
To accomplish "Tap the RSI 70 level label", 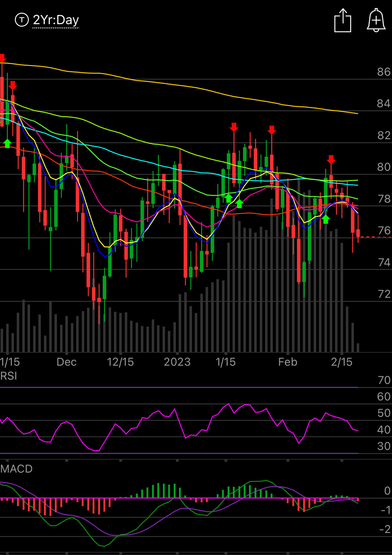I will pyautogui.click(x=384, y=380).
